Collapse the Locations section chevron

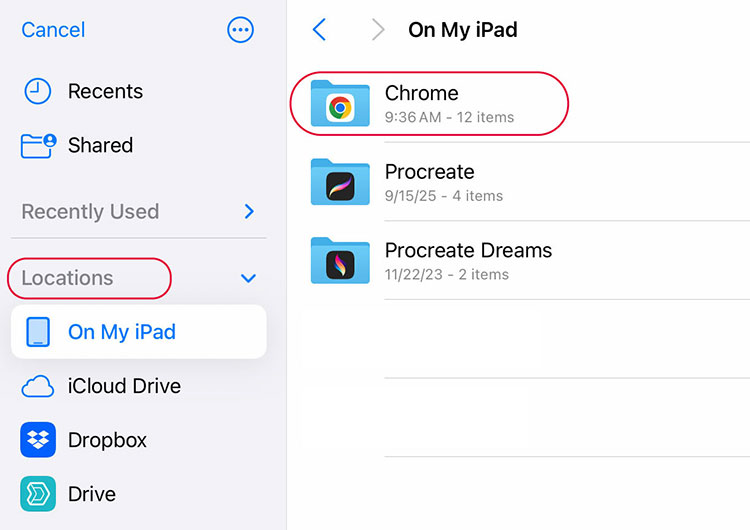(x=249, y=279)
